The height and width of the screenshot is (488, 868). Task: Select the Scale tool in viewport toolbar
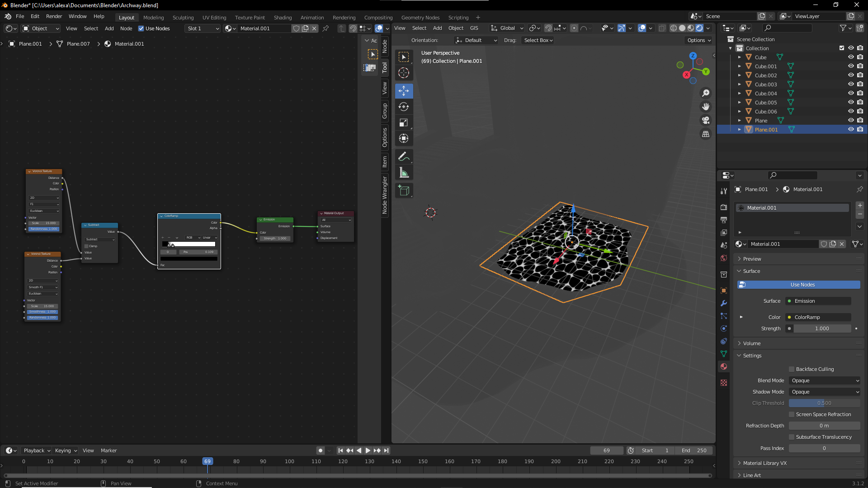click(404, 123)
